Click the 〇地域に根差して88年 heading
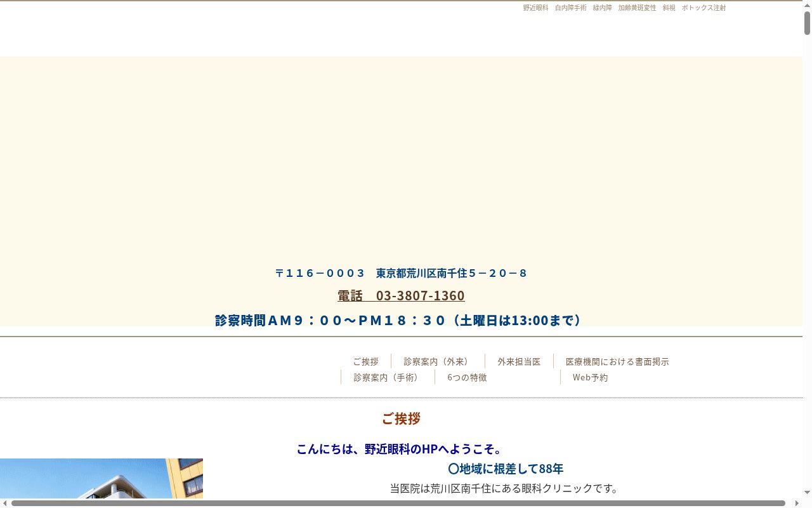812x508 pixels. coord(506,469)
